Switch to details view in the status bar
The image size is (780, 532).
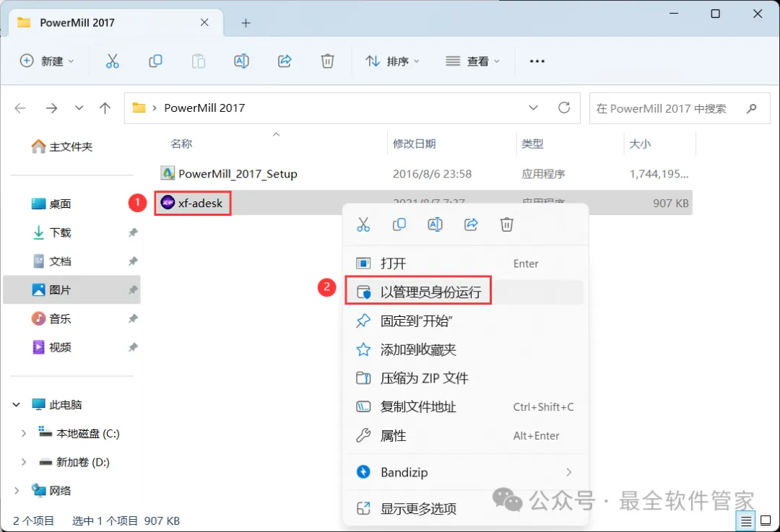coord(745,521)
